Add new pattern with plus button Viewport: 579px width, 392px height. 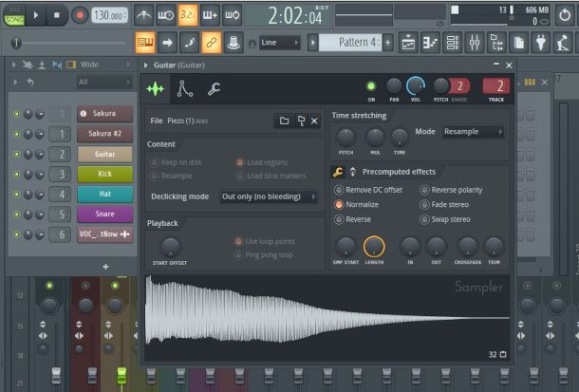[387, 43]
